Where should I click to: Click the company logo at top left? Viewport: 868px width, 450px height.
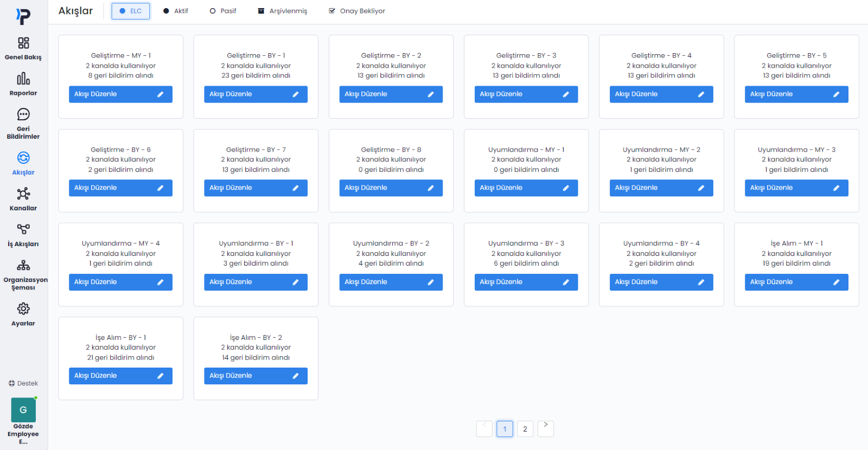pyautogui.click(x=23, y=16)
